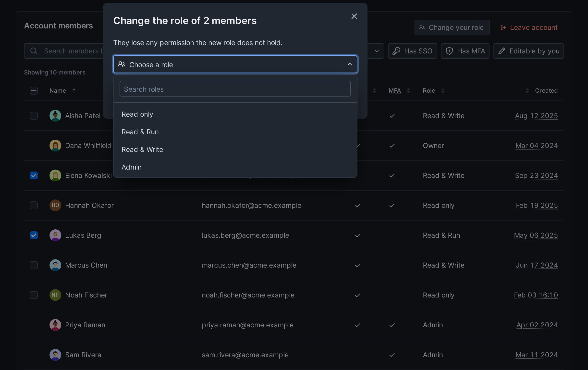Image resolution: width=588 pixels, height=370 pixels.
Task: Click Hannah Okafor's HO initials avatar
Action: (x=55, y=205)
